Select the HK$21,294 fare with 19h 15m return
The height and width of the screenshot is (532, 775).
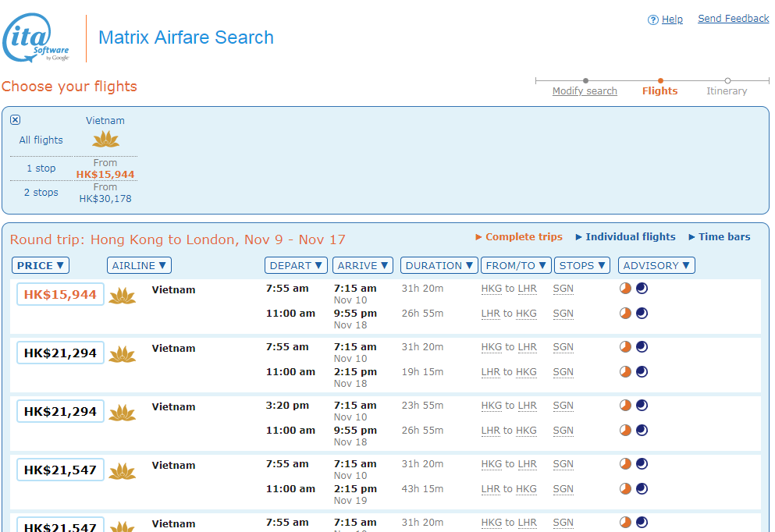tap(60, 353)
